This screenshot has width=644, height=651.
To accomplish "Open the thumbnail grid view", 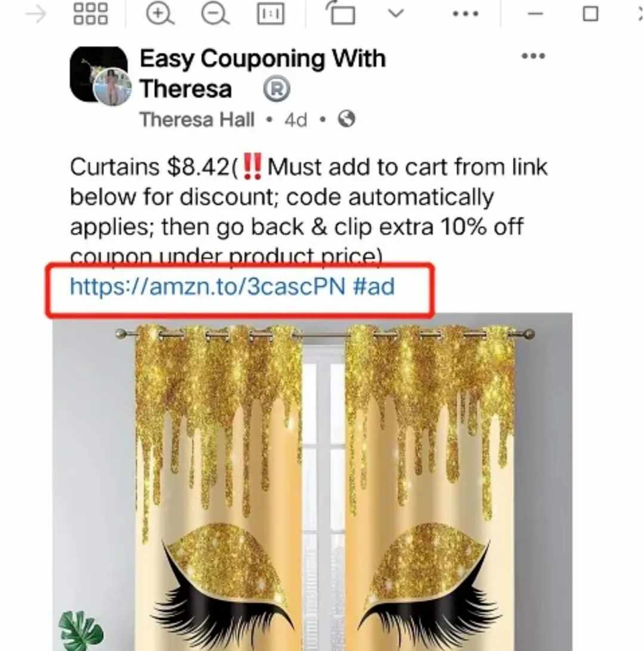I will [x=90, y=14].
